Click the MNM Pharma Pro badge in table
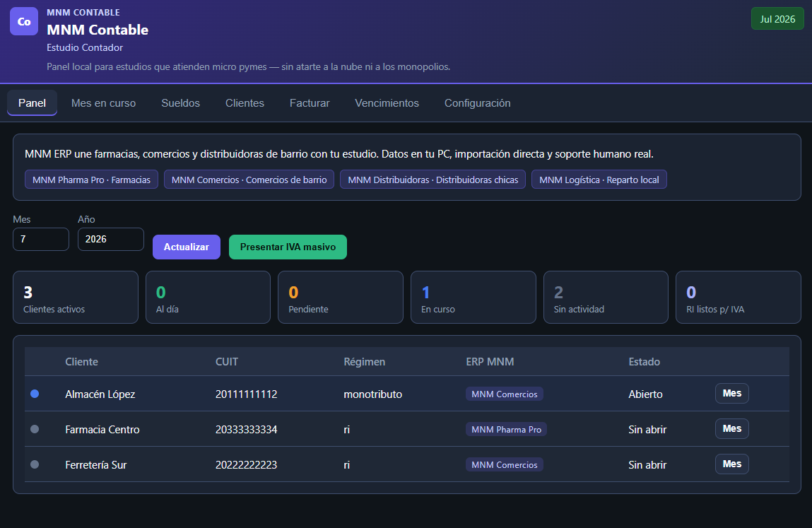This screenshot has width=812, height=528. [507, 430]
